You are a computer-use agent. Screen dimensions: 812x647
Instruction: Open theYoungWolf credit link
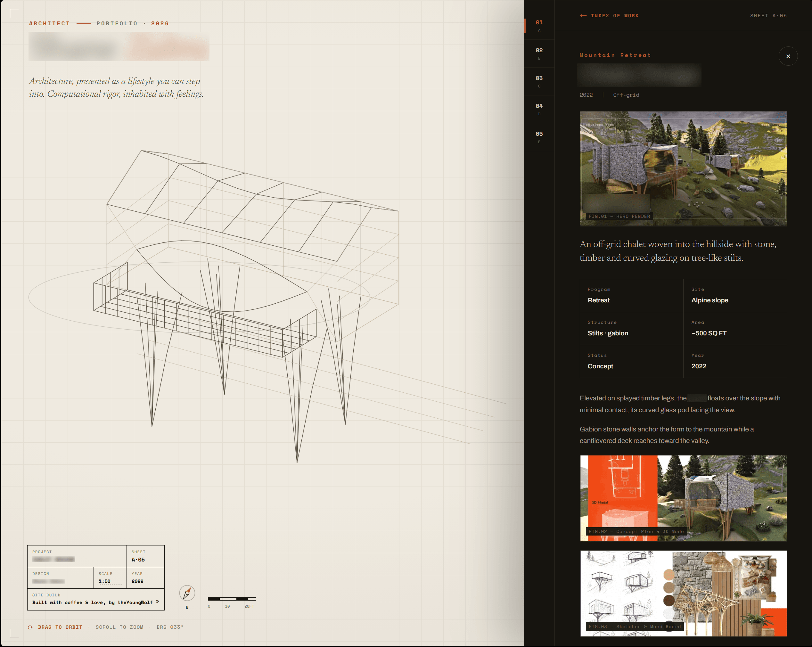point(135,602)
